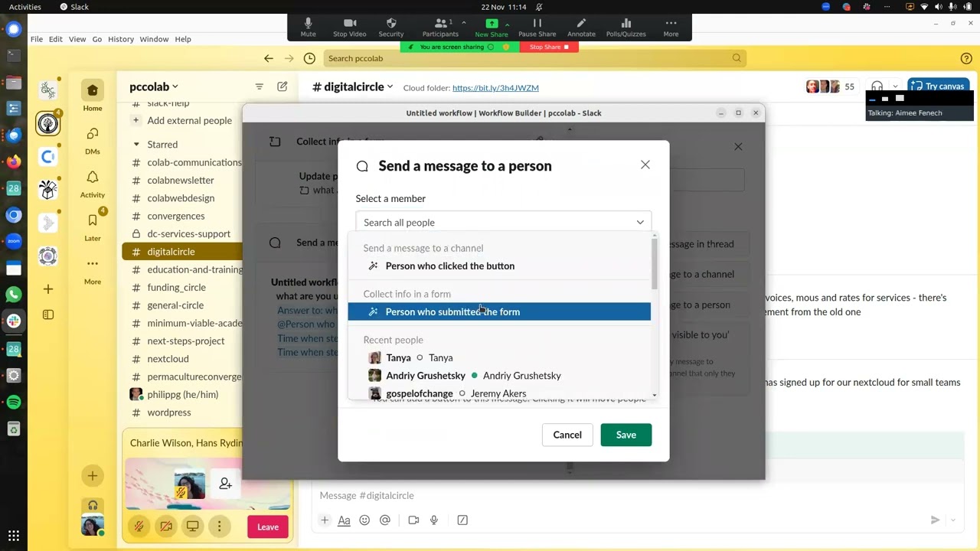This screenshot has height=551, width=980.
Task: Open Zoom Polls/Quizzes
Action: [x=626, y=28]
